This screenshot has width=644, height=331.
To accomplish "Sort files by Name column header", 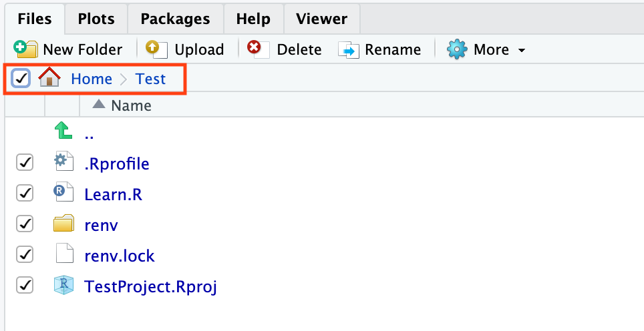I will tap(130, 105).
